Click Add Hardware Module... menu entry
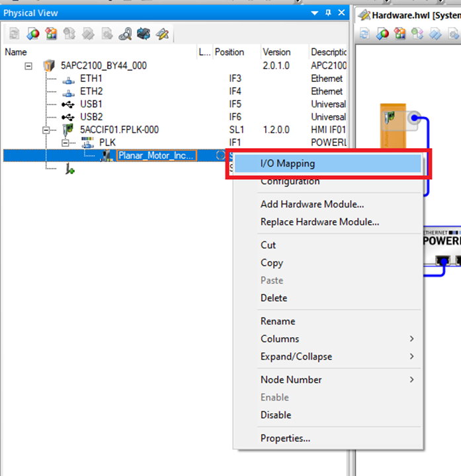The height and width of the screenshot is (476, 461). click(x=312, y=204)
